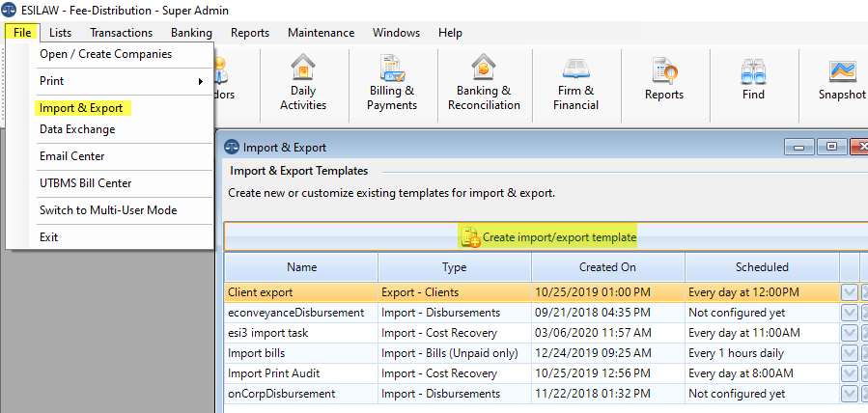Open the Windows menu
This screenshot has width=868, height=413.
397,33
